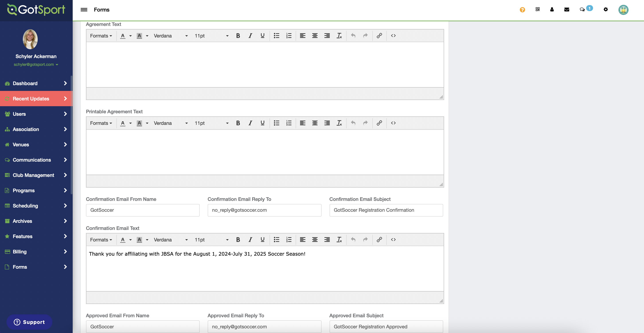This screenshot has width=644, height=333.
Task: Expand Users sidebar menu
Action: (36, 114)
